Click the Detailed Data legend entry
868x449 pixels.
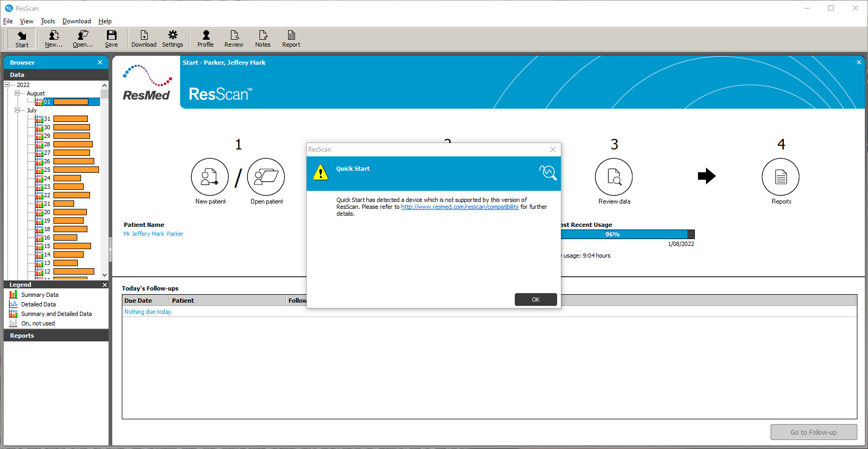pos(32,304)
